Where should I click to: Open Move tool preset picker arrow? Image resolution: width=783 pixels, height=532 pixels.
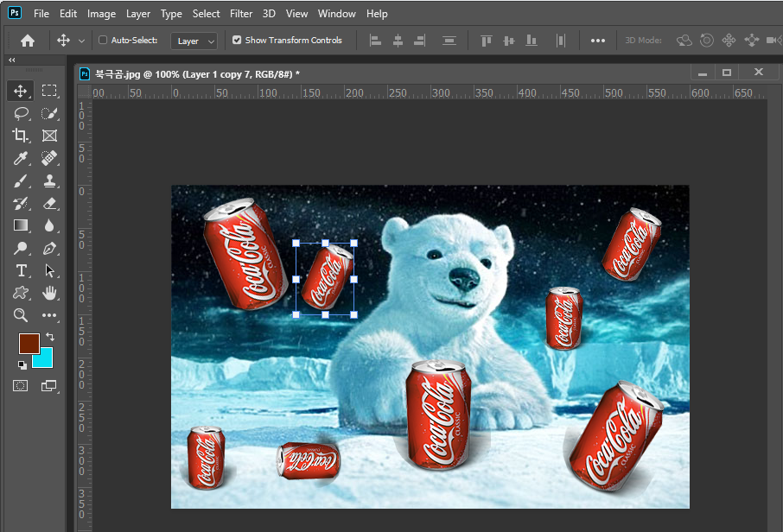pos(81,41)
